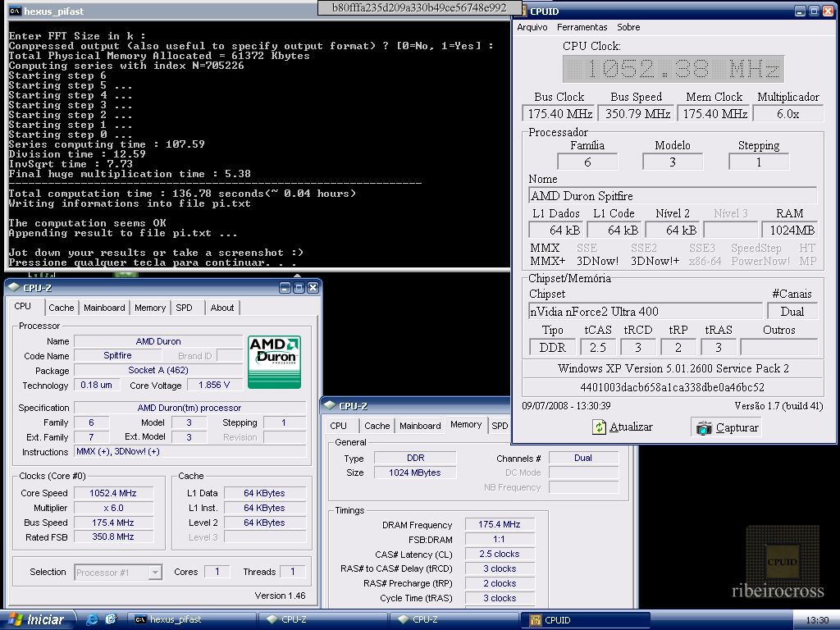Screen dimensions: 840x630
Task: Click the nVidia nForce2 Ultra 400 chipset field
Action: point(645,311)
